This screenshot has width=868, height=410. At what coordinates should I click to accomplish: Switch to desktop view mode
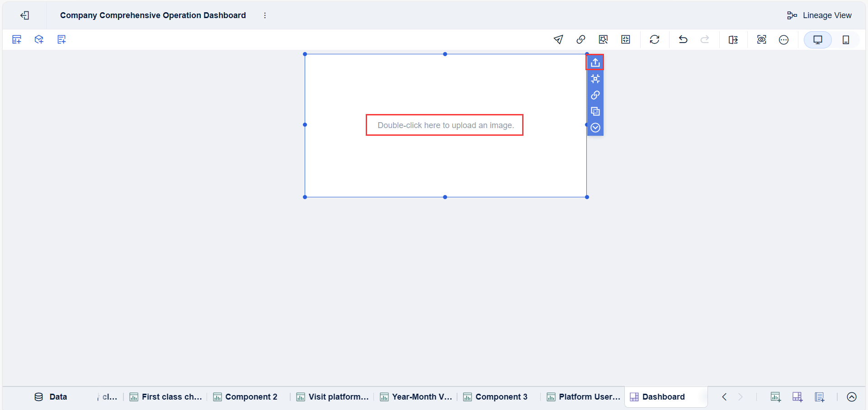(818, 39)
